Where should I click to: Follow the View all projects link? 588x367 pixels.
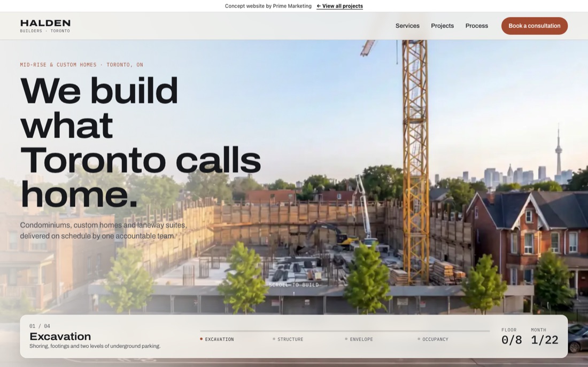tap(340, 6)
